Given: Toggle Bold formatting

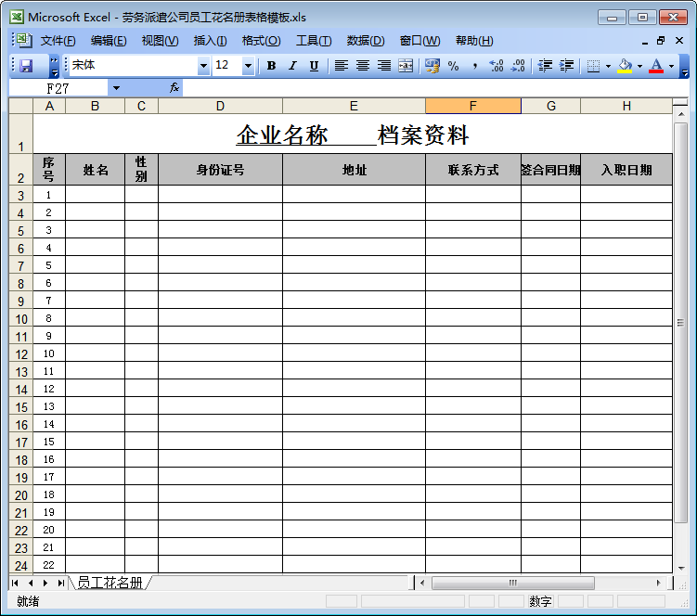Looking at the screenshot, I should tap(271, 66).
